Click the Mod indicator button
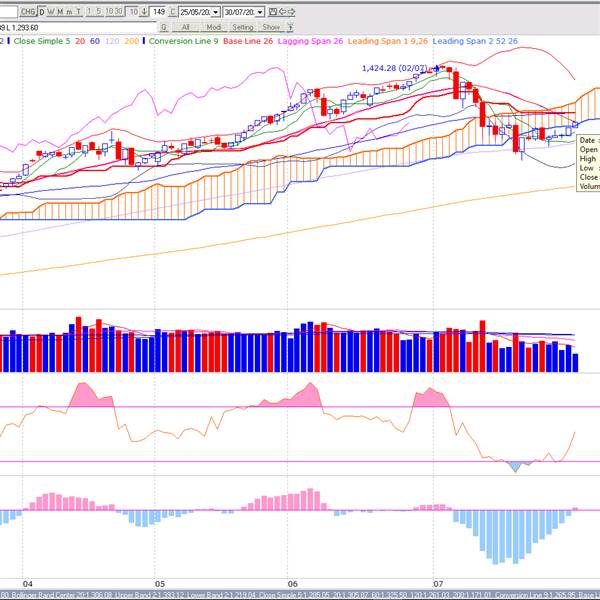The width and height of the screenshot is (600, 600). [x=214, y=27]
